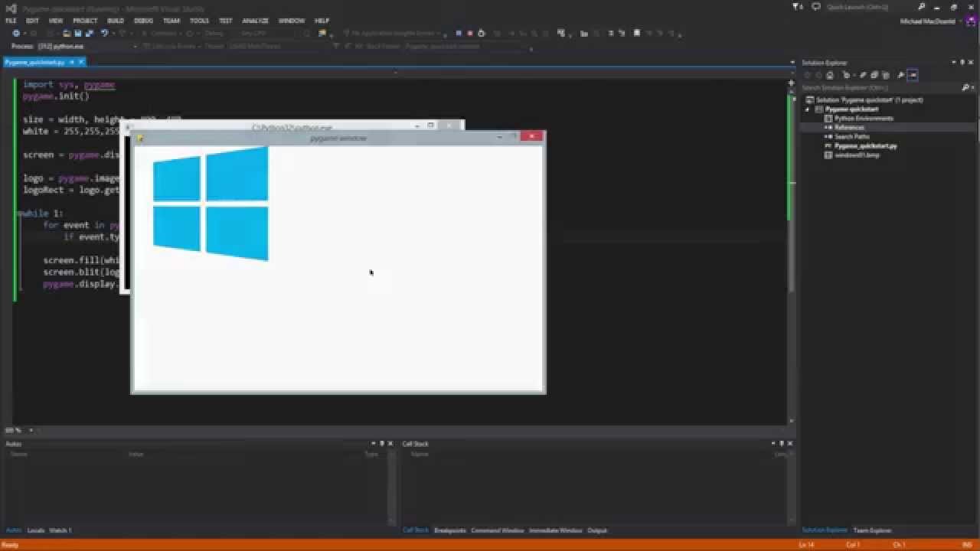Click the Stop Debugging red square icon
The image size is (980, 551).
click(469, 34)
